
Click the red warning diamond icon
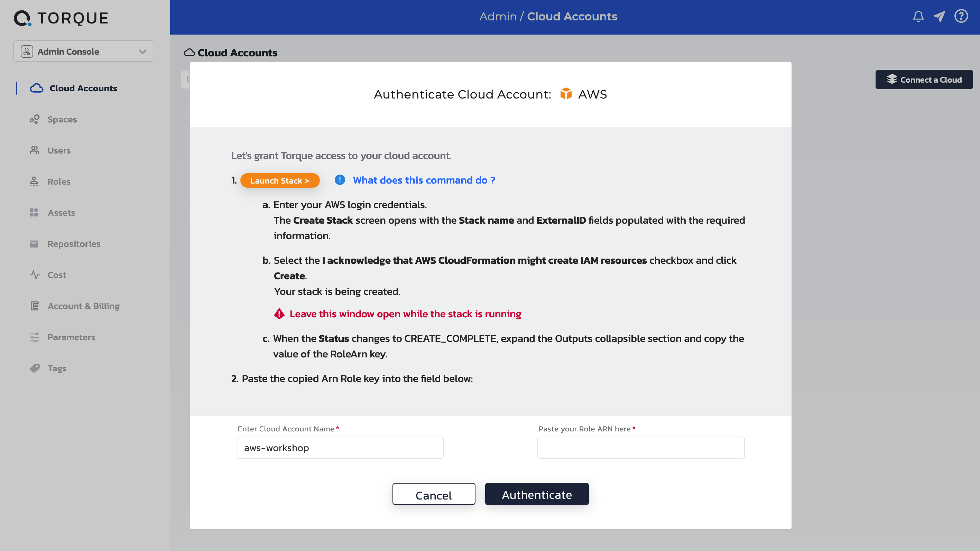[x=279, y=314]
